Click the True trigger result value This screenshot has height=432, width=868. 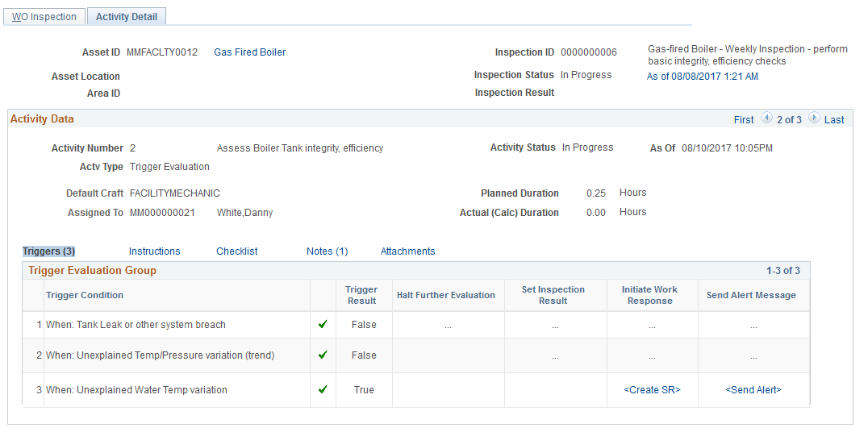(x=364, y=390)
